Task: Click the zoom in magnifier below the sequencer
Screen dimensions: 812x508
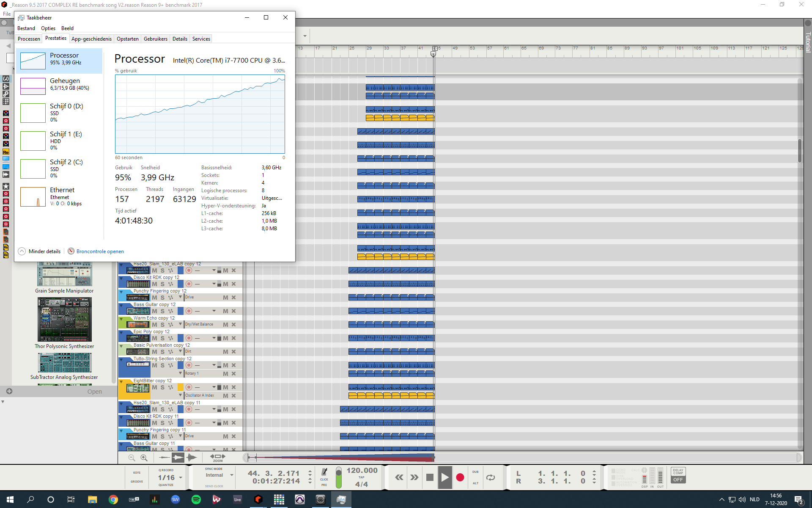Action: click(x=144, y=458)
